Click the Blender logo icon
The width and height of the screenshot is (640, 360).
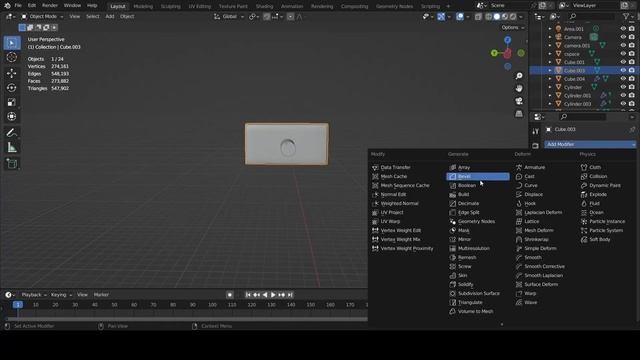click(7, 6)
